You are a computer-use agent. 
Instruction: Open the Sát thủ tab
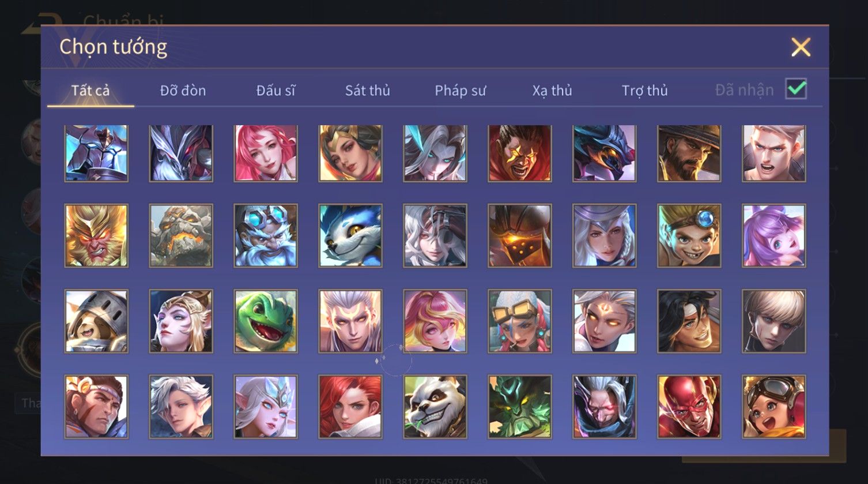(368, 91)
